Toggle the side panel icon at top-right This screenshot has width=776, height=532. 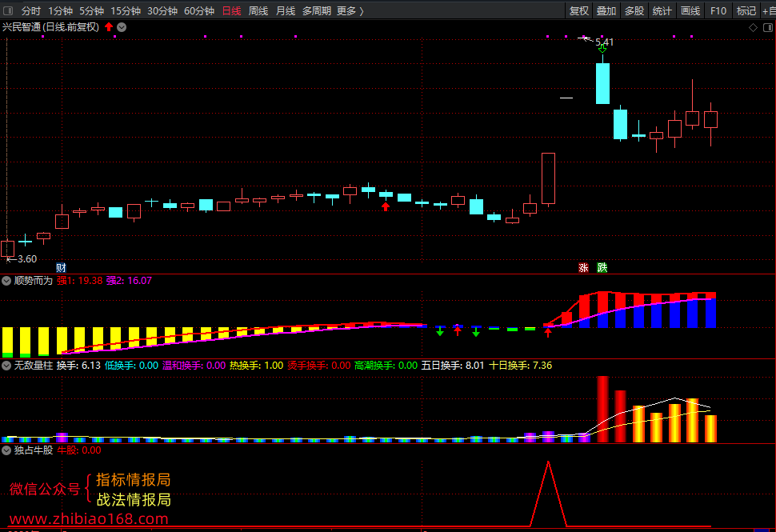[768, 28]
